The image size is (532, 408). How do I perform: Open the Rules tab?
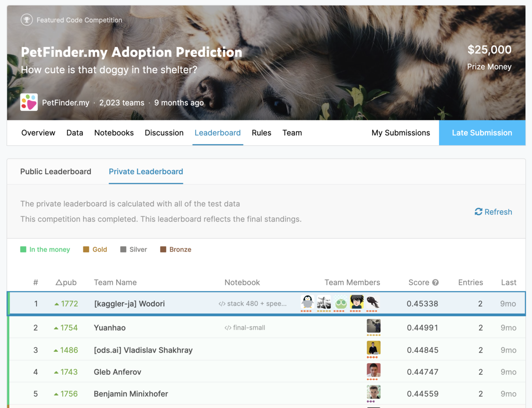262,133
